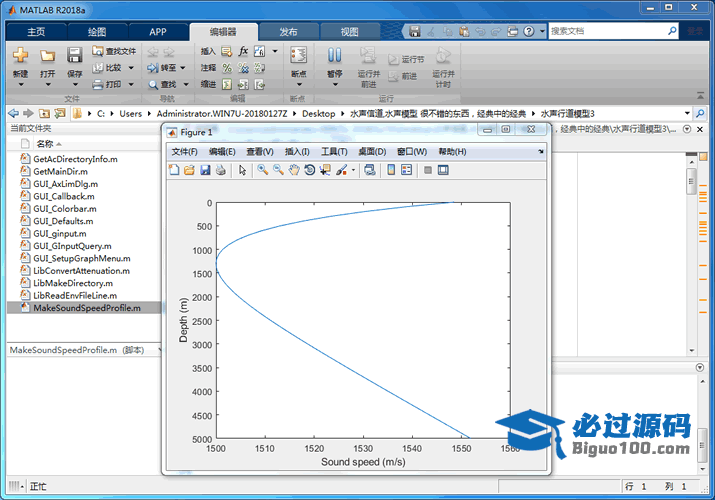
Task: Expand the 查找 find dropdown
Action: pos(186,84)
